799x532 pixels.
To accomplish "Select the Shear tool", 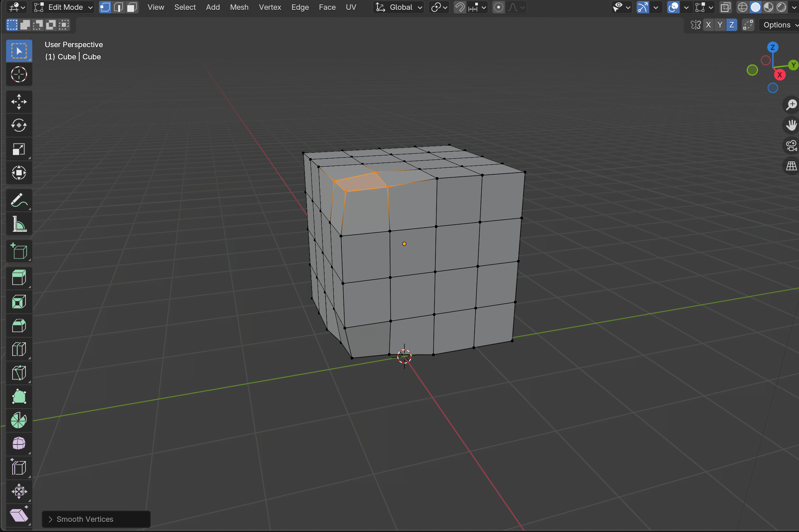I will point(19,515).
